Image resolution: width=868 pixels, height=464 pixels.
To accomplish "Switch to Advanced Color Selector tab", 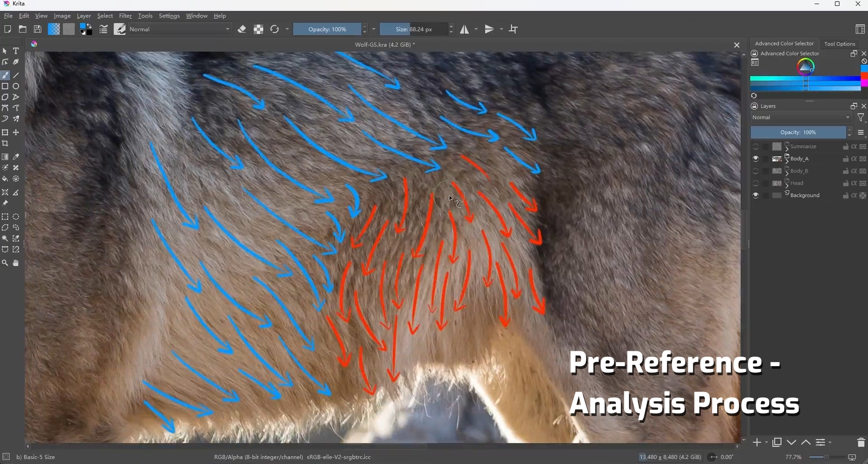I will (785, 44).
